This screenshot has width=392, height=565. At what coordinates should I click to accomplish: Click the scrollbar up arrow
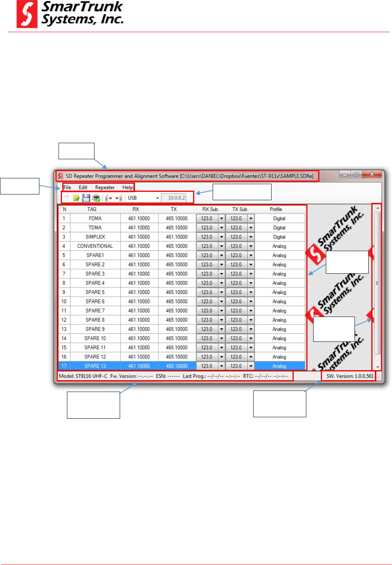point(378,208)
